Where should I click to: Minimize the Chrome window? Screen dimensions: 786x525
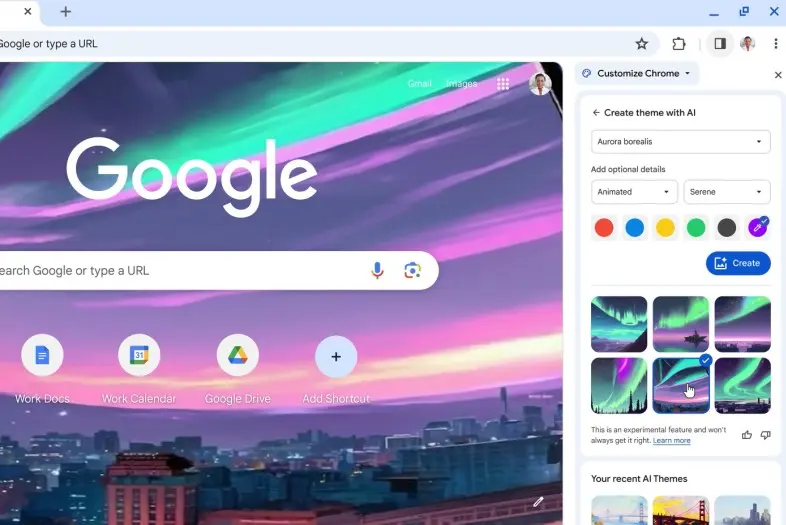pyautogui.click(x=714, y=13)
